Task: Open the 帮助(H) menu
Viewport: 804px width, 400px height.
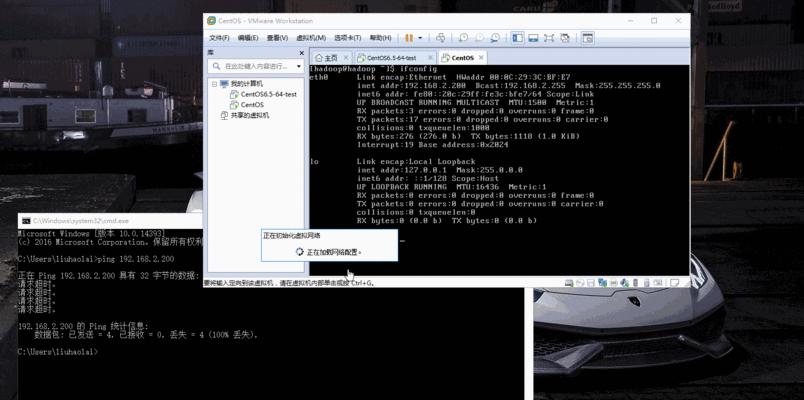Action: pyautogui.click(x=380, y=38)
